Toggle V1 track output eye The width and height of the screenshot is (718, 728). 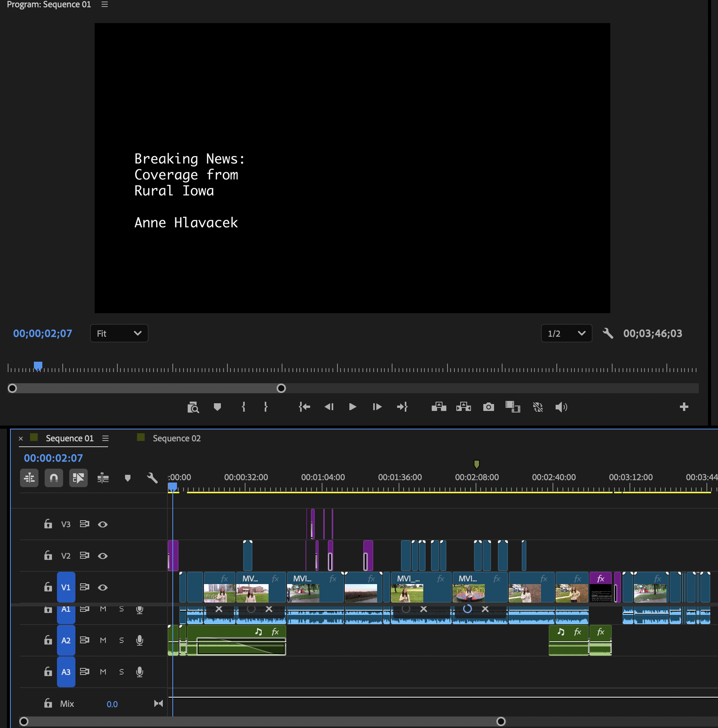(103, 587)
